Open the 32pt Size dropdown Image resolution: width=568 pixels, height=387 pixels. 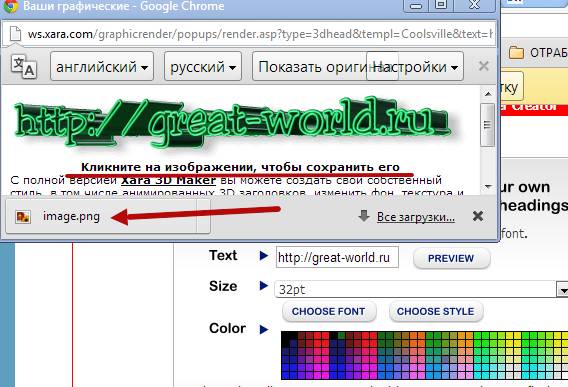[420, 289]
